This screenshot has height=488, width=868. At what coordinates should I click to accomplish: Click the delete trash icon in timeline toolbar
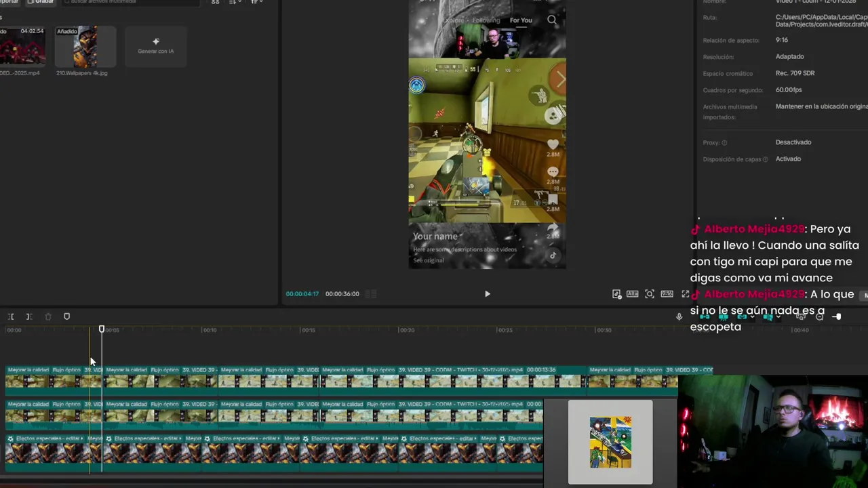(x=48, y=317)
